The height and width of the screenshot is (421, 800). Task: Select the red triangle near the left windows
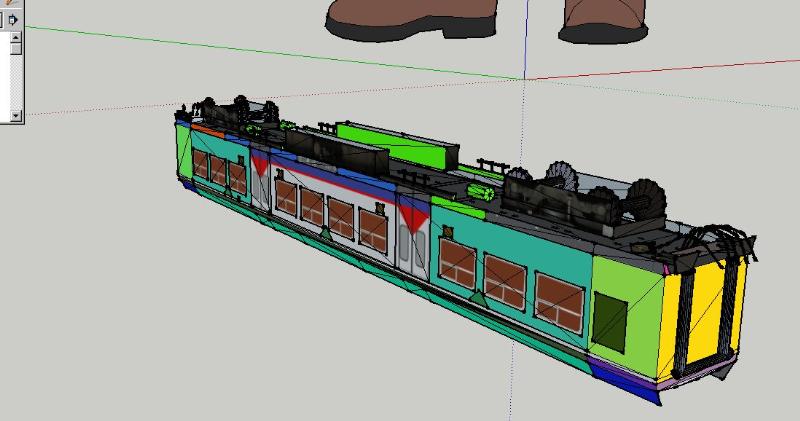pos(263,166)
